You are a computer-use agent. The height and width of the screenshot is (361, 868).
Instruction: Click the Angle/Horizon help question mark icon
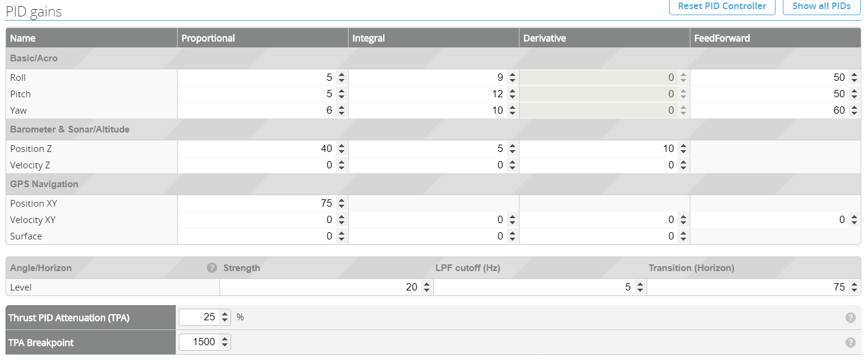point(212,268)
